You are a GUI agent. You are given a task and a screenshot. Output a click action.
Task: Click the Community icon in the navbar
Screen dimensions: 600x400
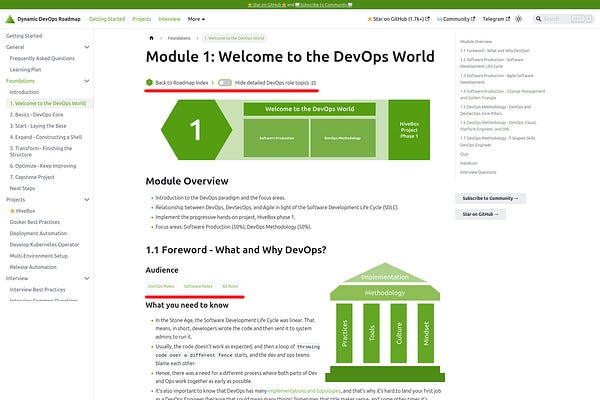[439, 19]
